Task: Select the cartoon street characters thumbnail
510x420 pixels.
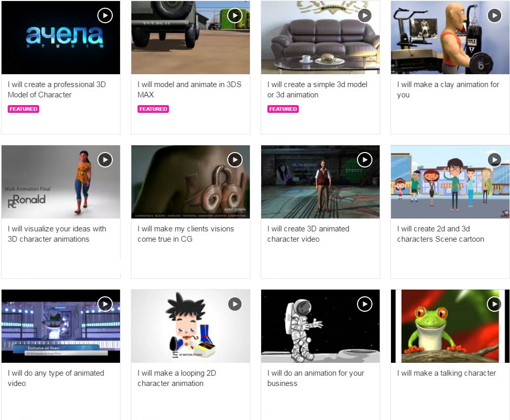Action: 450,182
